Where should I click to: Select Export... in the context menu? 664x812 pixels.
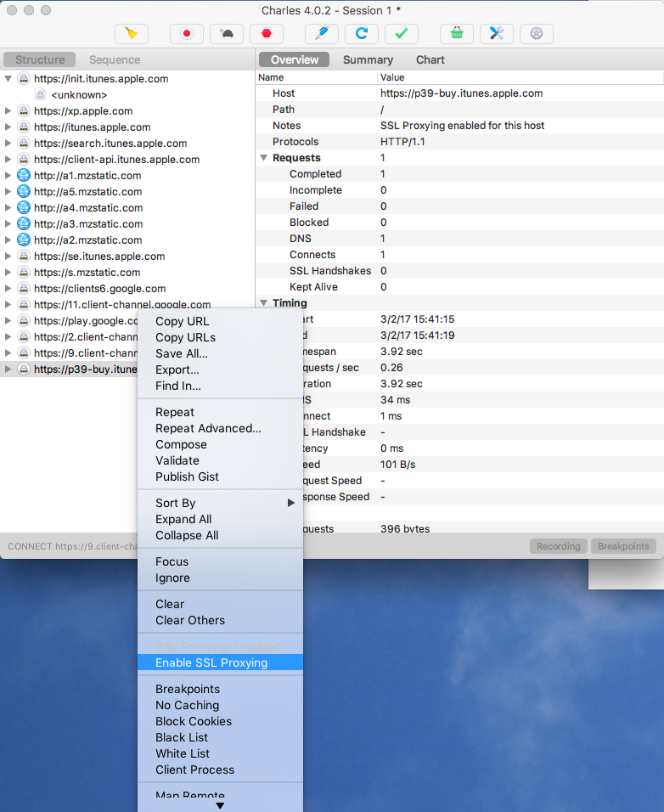(x=220, y=369)
